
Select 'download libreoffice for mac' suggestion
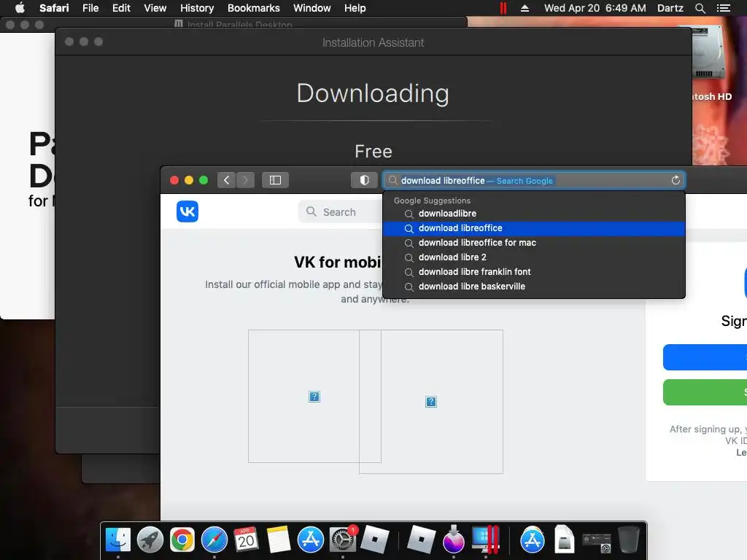click(534, 243)
